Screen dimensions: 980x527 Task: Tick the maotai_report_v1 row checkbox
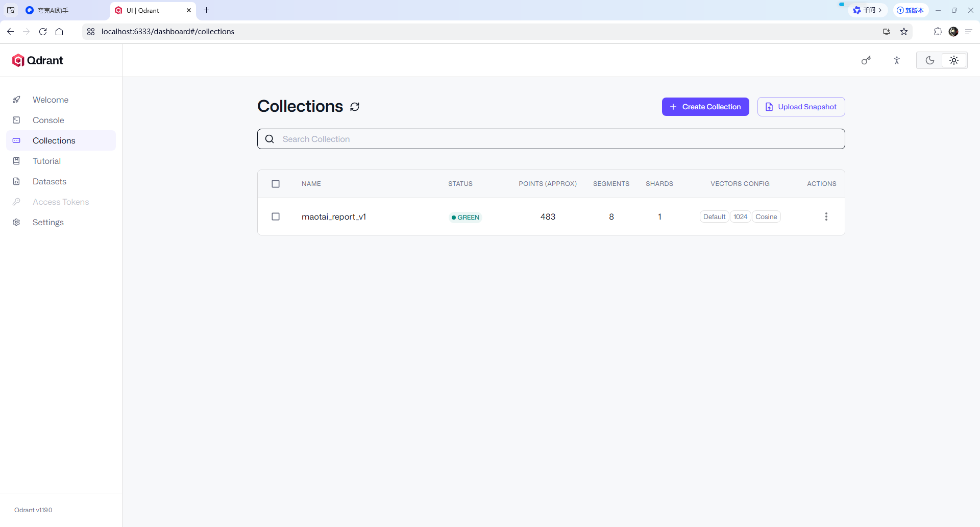(x=276, y=217)
